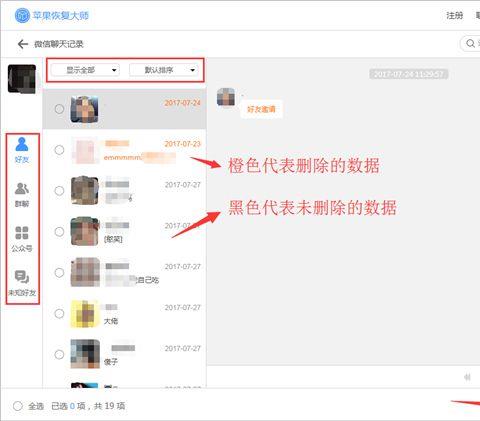Click the 自己吃 message preview text
The width and height of the screenshot is (480, 421).
(x=147, y=280)
